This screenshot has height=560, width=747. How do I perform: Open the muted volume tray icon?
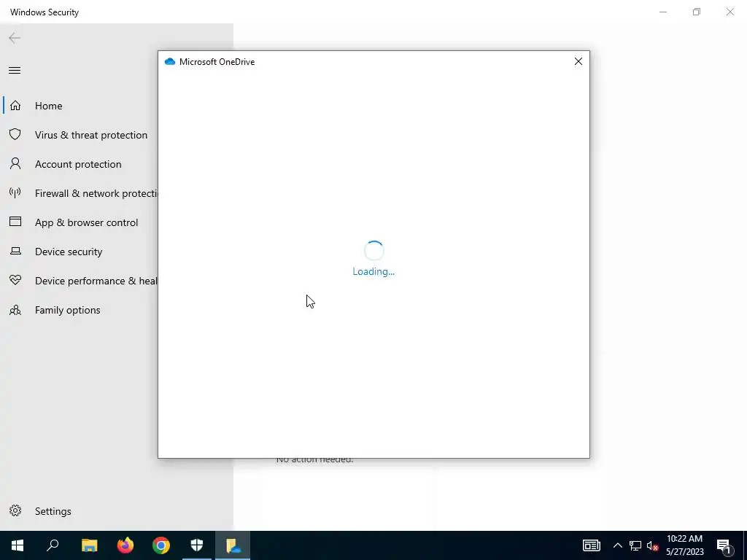click(652, 545)
